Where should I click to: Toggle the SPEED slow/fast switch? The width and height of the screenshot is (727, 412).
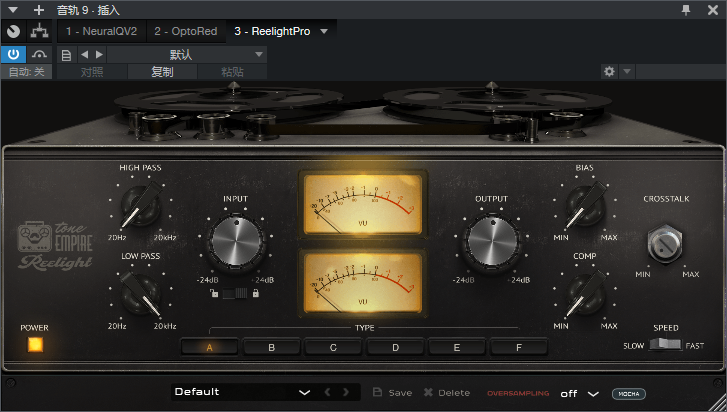point(665,344)
